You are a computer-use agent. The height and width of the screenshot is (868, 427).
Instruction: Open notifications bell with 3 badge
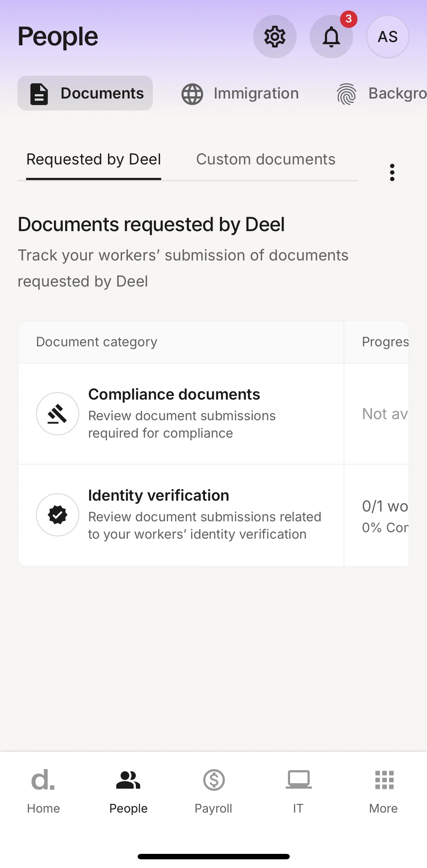point(331,37)
